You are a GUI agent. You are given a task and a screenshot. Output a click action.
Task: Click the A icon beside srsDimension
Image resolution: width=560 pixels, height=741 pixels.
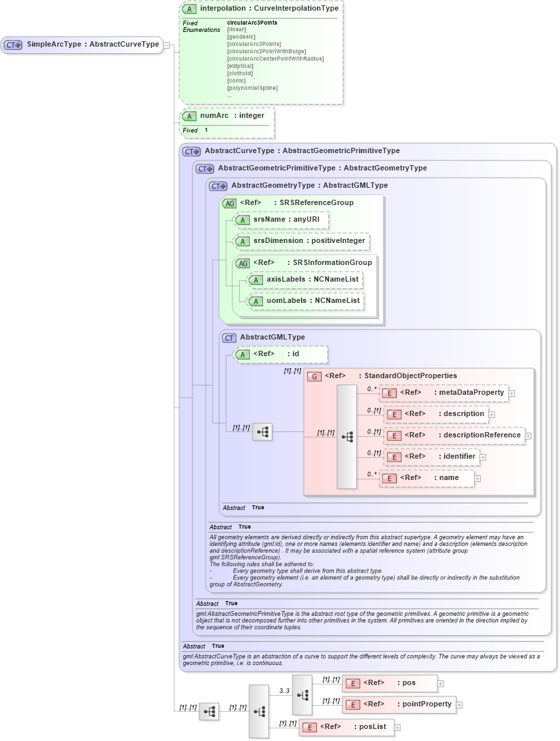pos(243,242)
